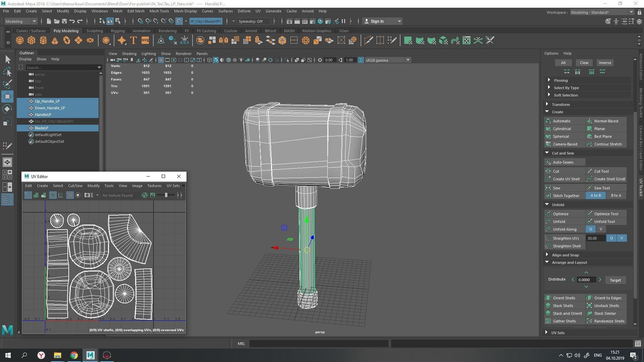Activate the Lasso select tool
Screen dimensions: 644x362
click(7, 72)
